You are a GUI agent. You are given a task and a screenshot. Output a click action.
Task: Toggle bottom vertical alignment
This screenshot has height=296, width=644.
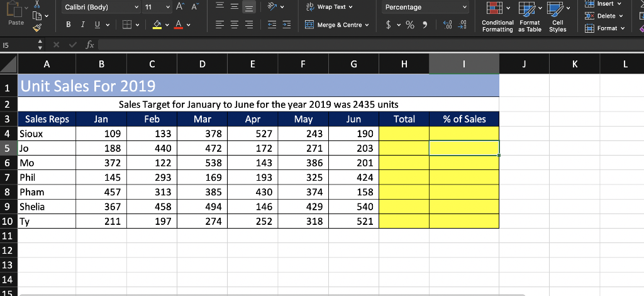[x=249, y=7]
